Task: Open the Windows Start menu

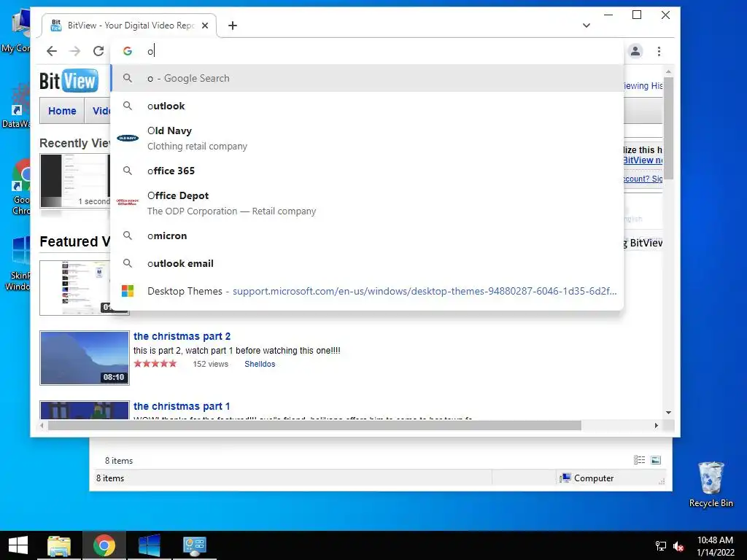Action: (x=18, y=545)
